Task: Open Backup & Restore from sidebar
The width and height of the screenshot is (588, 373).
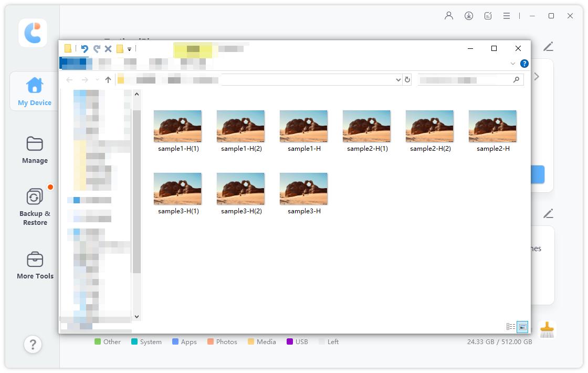Action: 35,207
